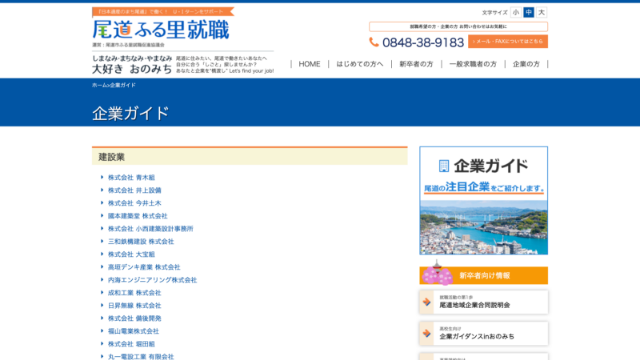Click the メール・FAX orange button

508,41
